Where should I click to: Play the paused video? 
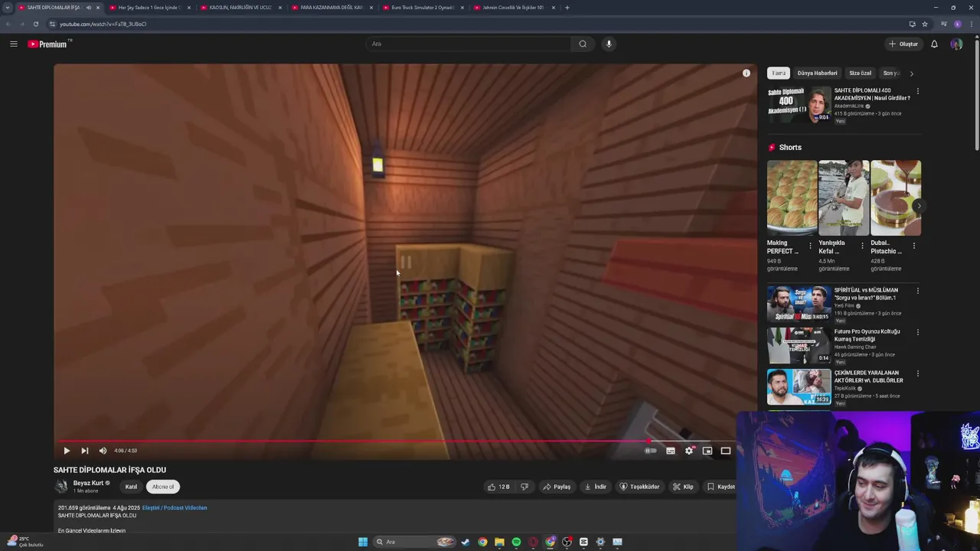pos(67,451)
